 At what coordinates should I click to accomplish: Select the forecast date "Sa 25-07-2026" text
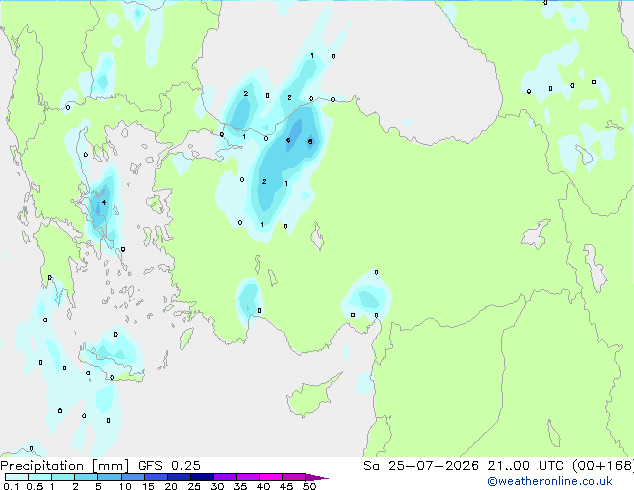[x=421, y=466]
